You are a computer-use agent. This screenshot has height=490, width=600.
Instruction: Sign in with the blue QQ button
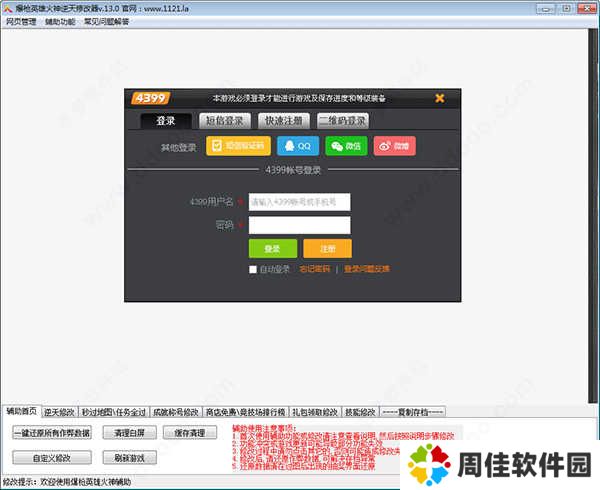pos(298,146)
